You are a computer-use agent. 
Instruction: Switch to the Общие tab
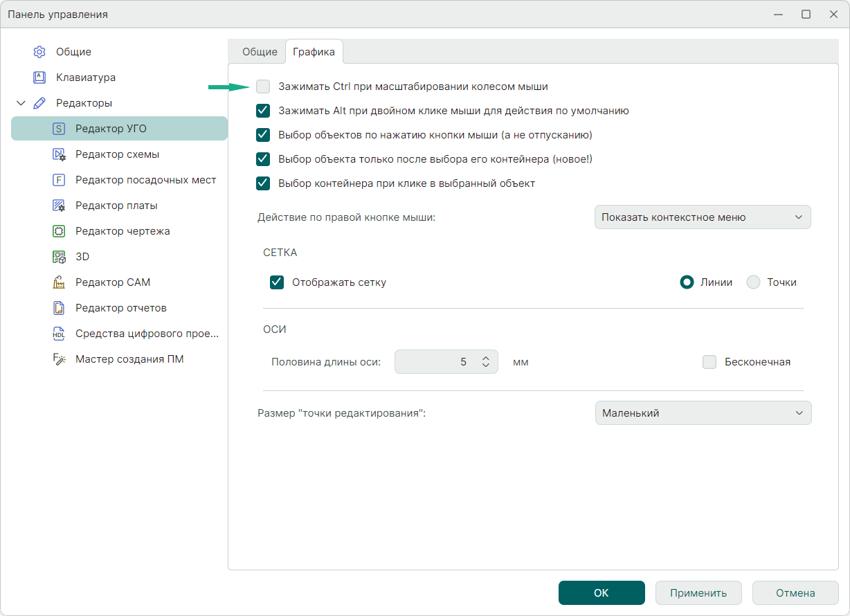click(260, 52)
